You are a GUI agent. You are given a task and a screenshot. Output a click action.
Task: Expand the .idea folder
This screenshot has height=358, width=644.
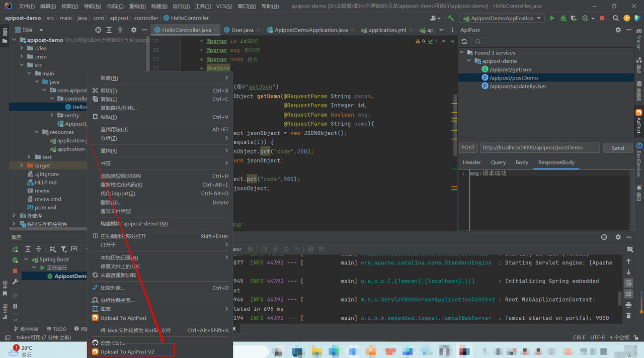pos(22,48)
